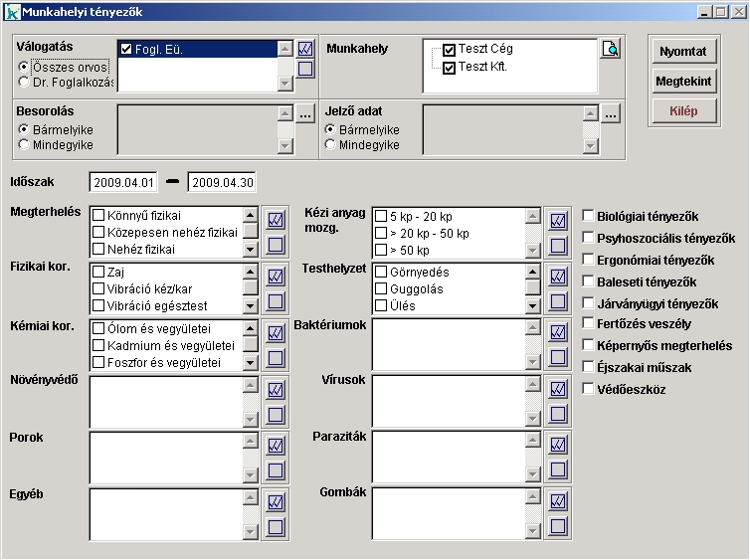Open the Jelző adat browse (...) button
Image resolution: width=750 pixels, height=560 pixels.
point(611,114)
